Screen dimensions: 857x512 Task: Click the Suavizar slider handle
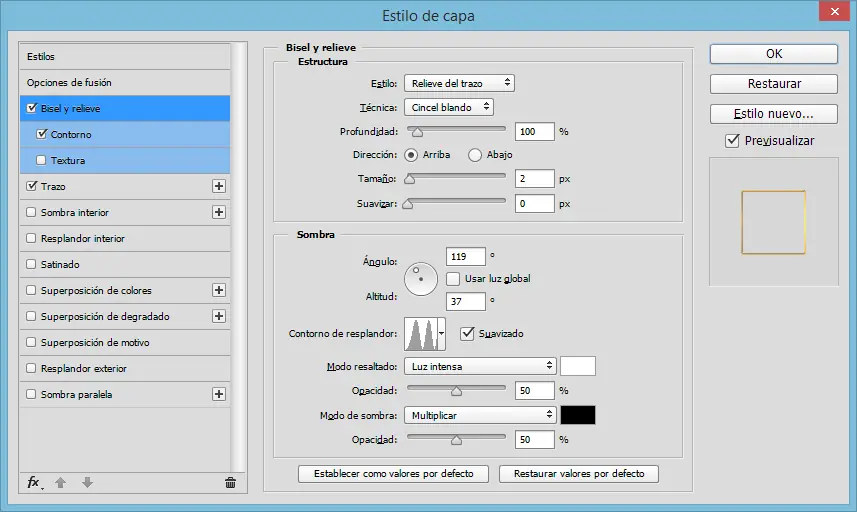point(408,204)
